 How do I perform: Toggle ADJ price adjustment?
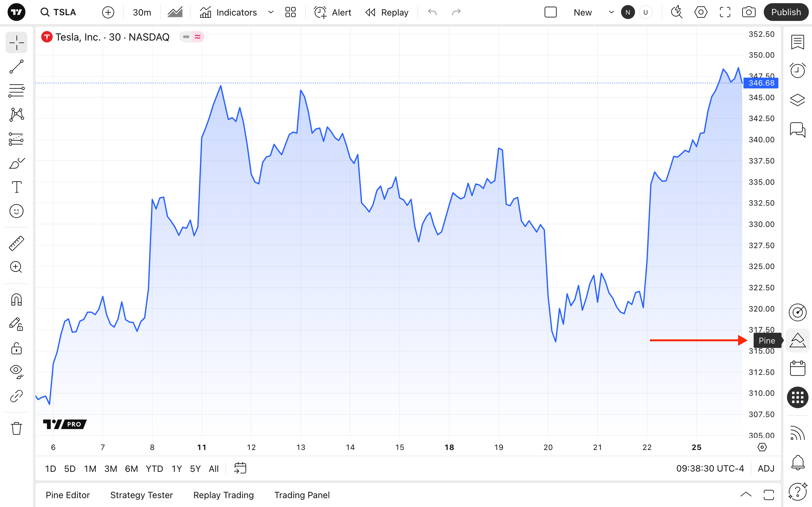tap(766, 468)
